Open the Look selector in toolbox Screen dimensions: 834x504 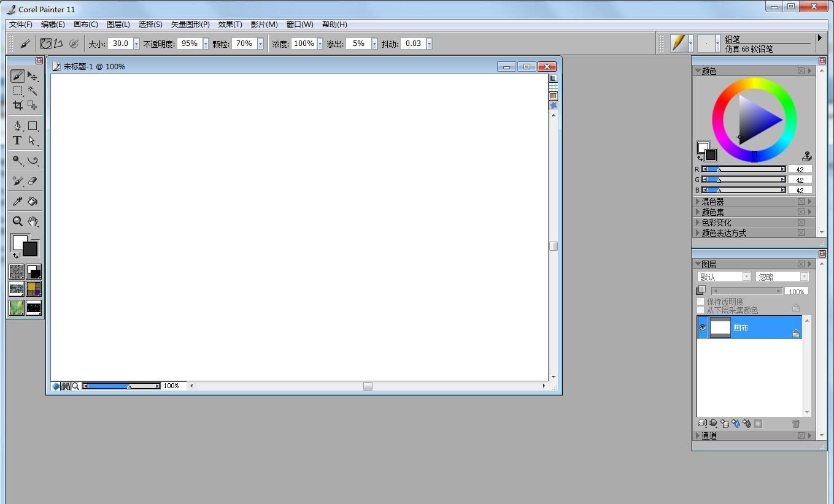[x=17, y=307]
